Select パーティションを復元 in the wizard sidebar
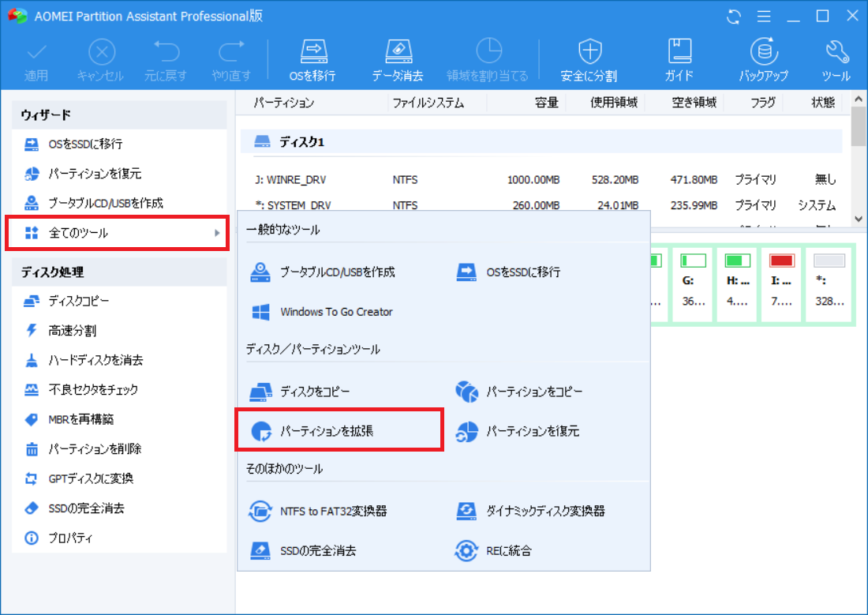 [119, 174]
